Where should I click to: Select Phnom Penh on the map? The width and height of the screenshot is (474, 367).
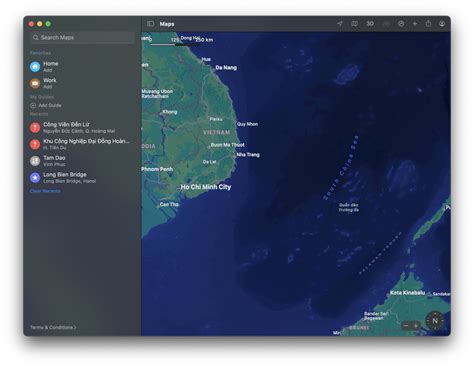coord(157,169)
